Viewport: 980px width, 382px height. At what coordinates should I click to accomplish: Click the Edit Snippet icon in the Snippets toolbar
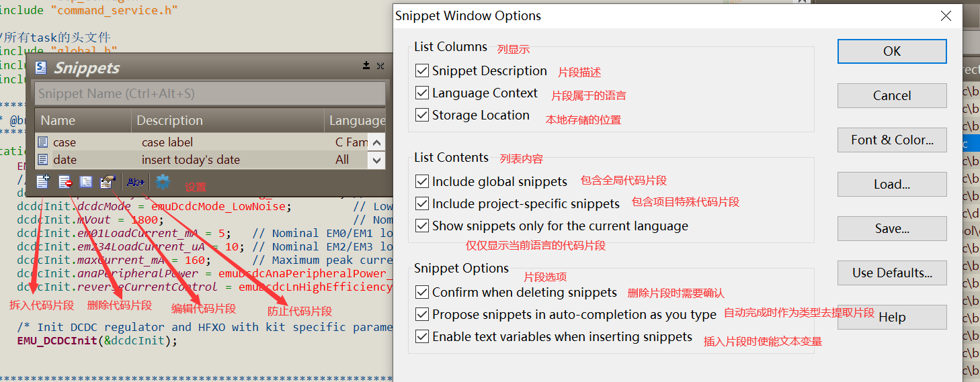click(86, 181)
